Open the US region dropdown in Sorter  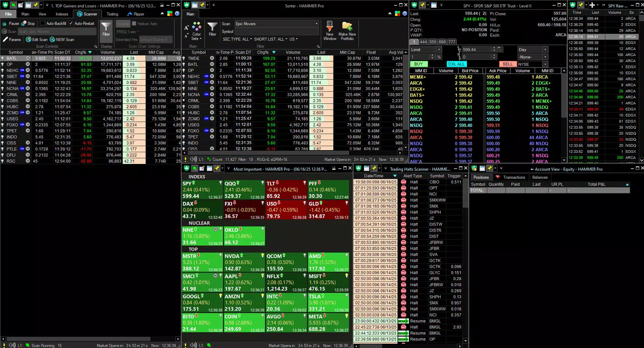[293, 39]
